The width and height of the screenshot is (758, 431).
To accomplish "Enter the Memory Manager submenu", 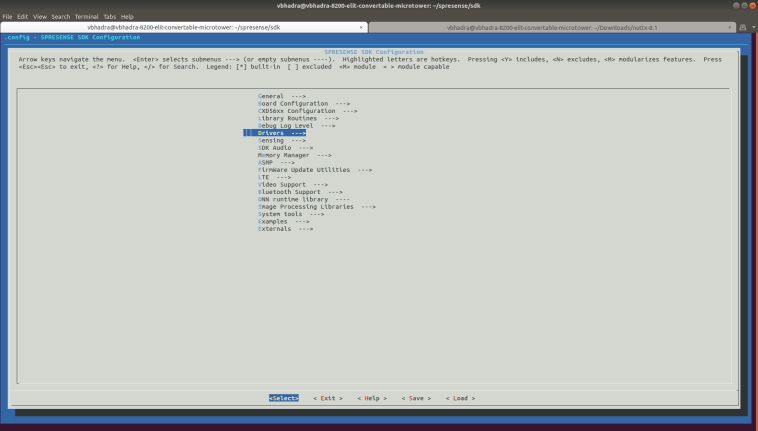I will coord(294,155).
